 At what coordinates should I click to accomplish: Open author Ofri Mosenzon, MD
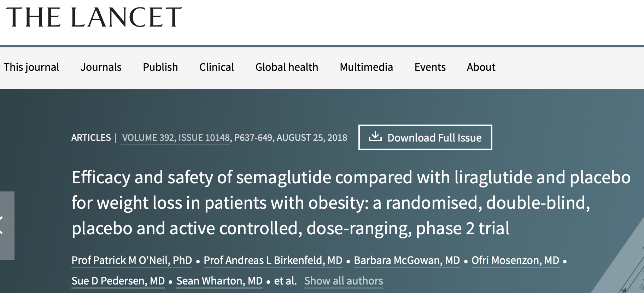point(515,260)
